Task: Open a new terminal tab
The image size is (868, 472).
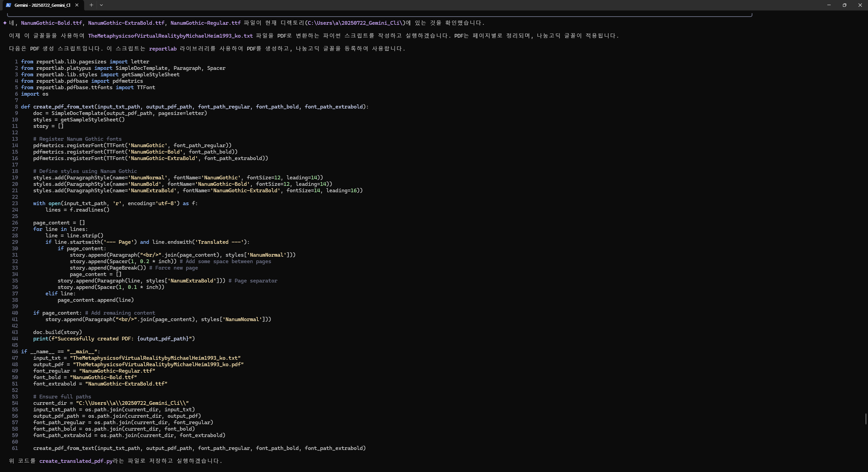Action: click(91, 5)
